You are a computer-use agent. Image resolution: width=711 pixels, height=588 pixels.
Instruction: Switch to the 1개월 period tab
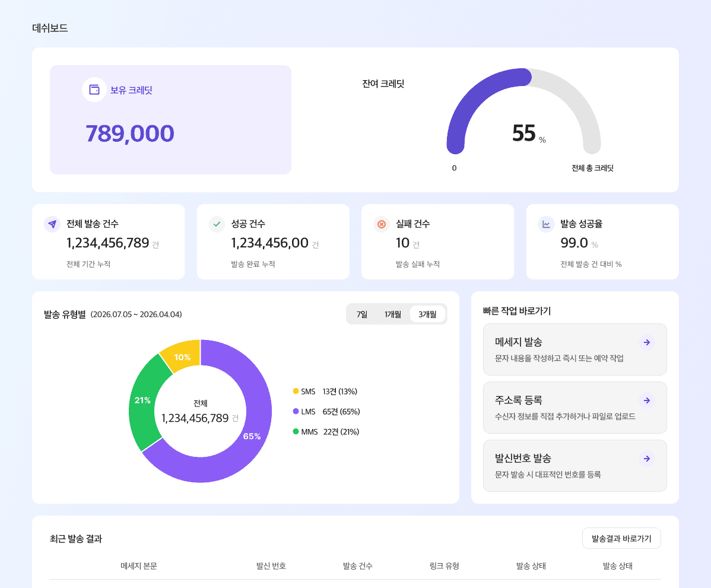click(x=393, y=314)
